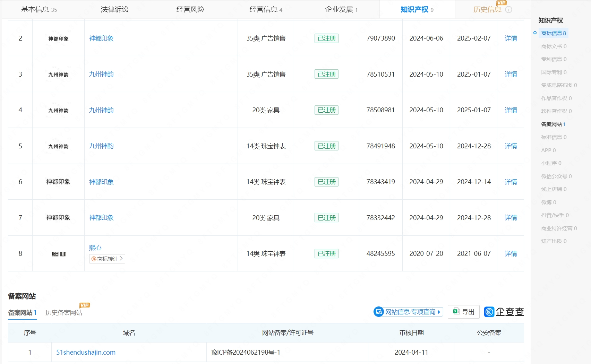The image size is (591, 364).
Task: Select the 知识产权 tab
Action: tap(417, 9)
